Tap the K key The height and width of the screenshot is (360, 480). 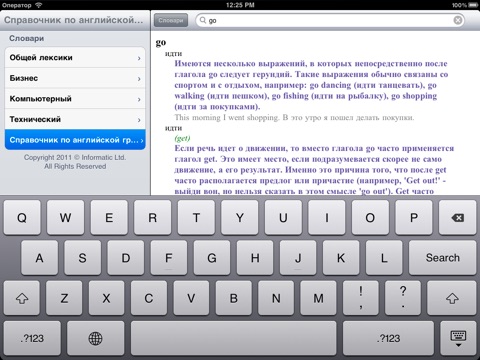(341, 258)
